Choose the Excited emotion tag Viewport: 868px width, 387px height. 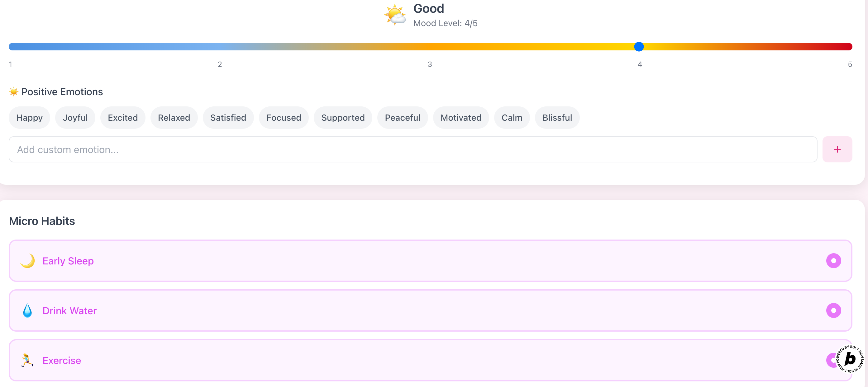tap(123, 118)
